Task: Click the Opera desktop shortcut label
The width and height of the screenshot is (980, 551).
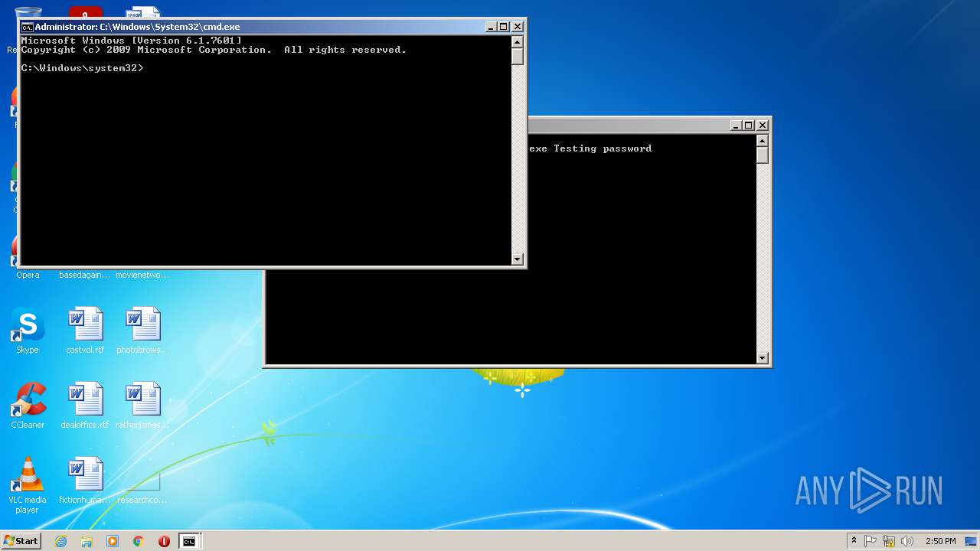Action: [x=28, y=275]
